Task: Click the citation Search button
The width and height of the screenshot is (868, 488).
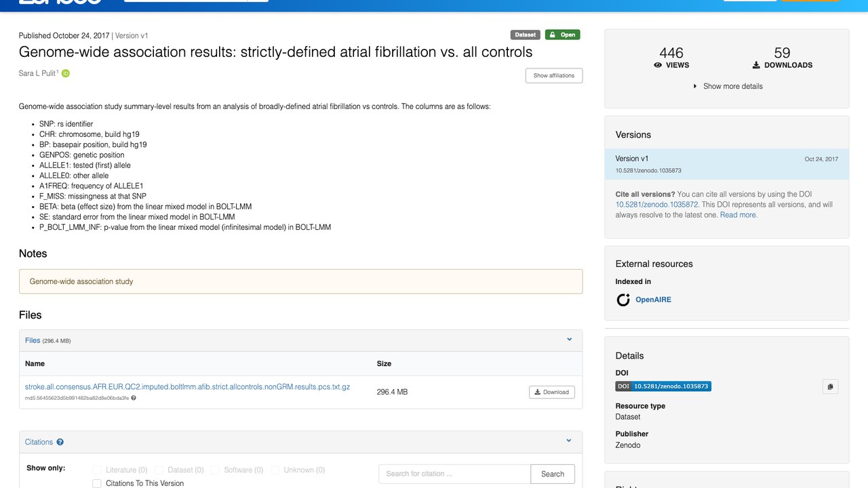Action: coord(553,474)
